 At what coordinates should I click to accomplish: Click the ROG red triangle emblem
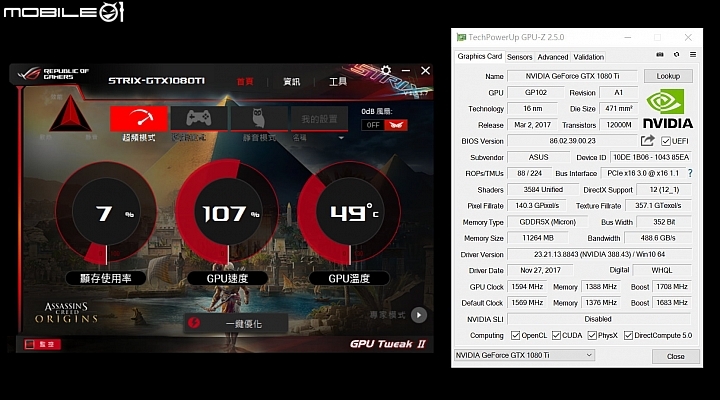tap(70, 113)
